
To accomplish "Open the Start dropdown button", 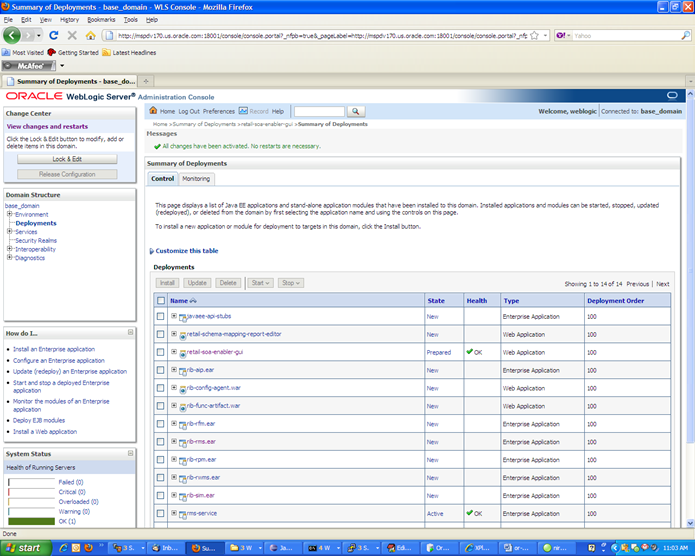I will pyautogui.click(x=260, y=283).
